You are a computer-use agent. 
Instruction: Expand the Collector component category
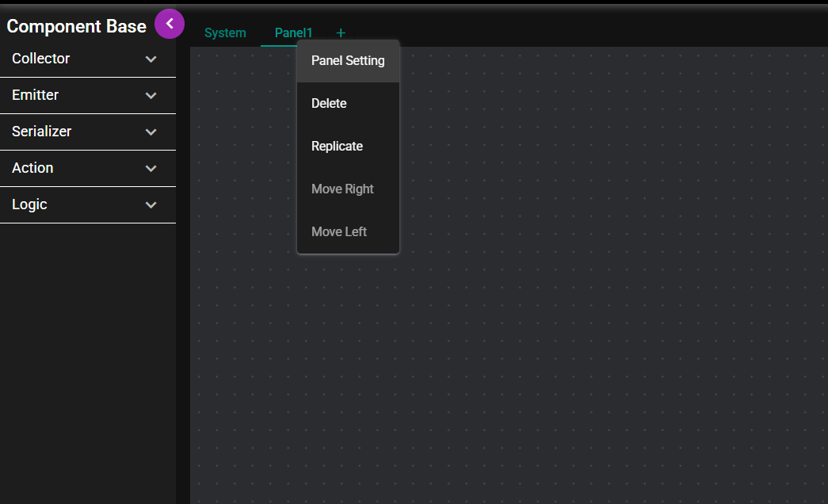click(x=151, y=59)
